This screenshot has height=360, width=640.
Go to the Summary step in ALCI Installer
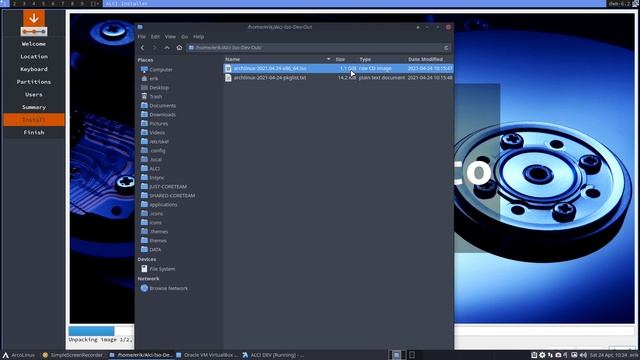(34, 107)
